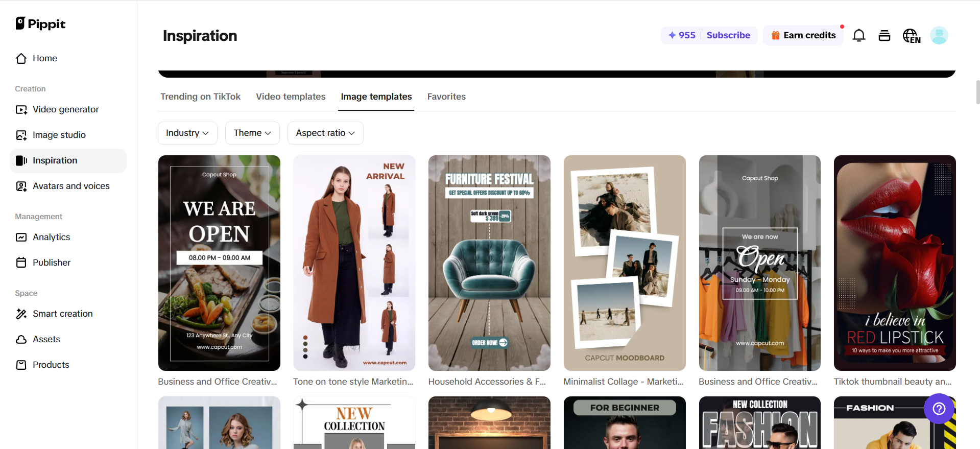Click the Pippit logo
Viewport: 980px width, 449px height.
point(41,23)
